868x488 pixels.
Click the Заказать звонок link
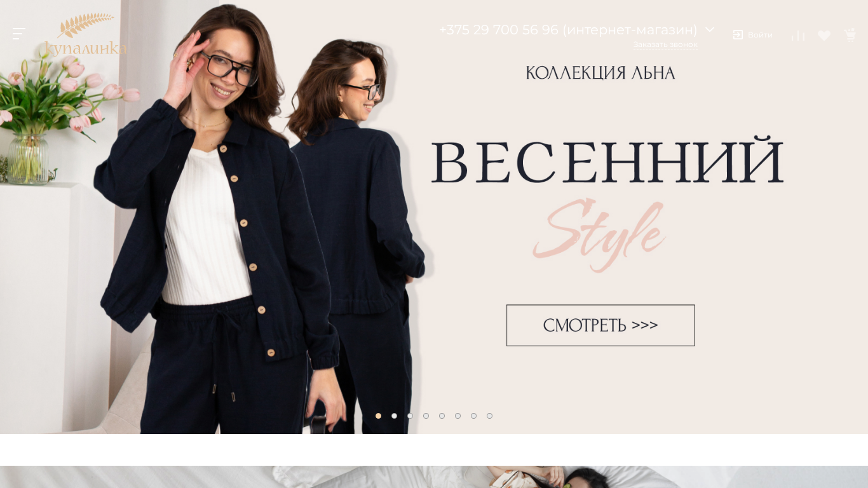(665, 44)
